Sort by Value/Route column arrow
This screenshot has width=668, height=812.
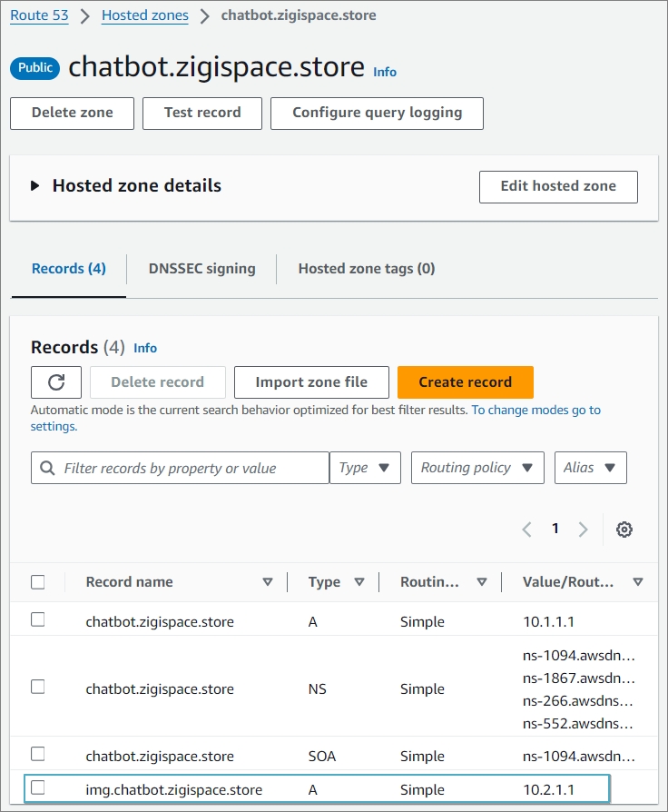pos(638,582)
